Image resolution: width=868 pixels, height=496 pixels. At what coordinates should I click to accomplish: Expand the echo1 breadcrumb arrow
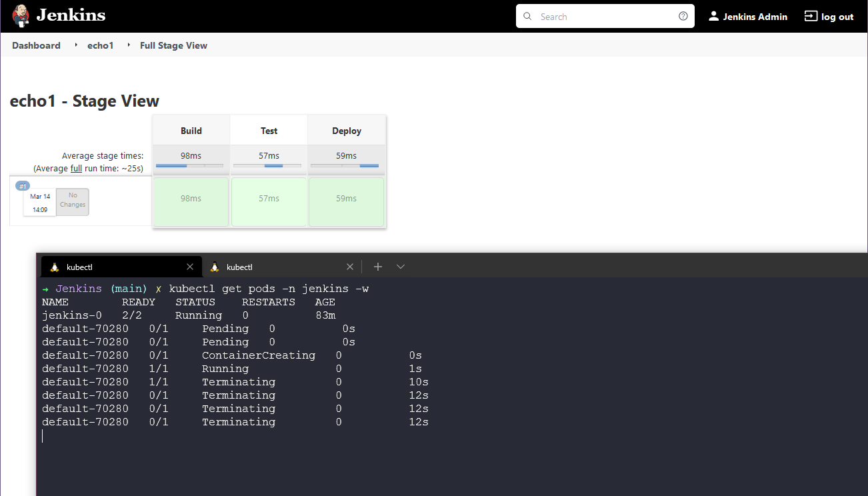coord(129,45)
